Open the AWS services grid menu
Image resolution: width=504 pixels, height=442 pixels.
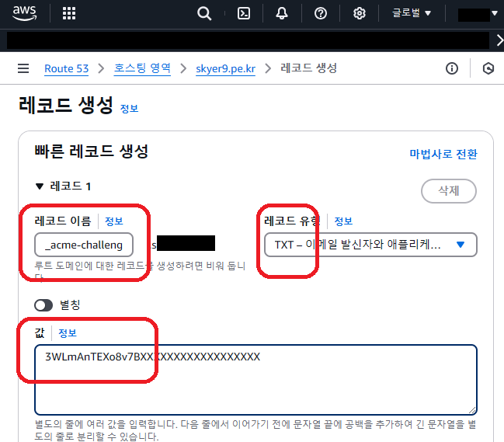click(68, 13)
